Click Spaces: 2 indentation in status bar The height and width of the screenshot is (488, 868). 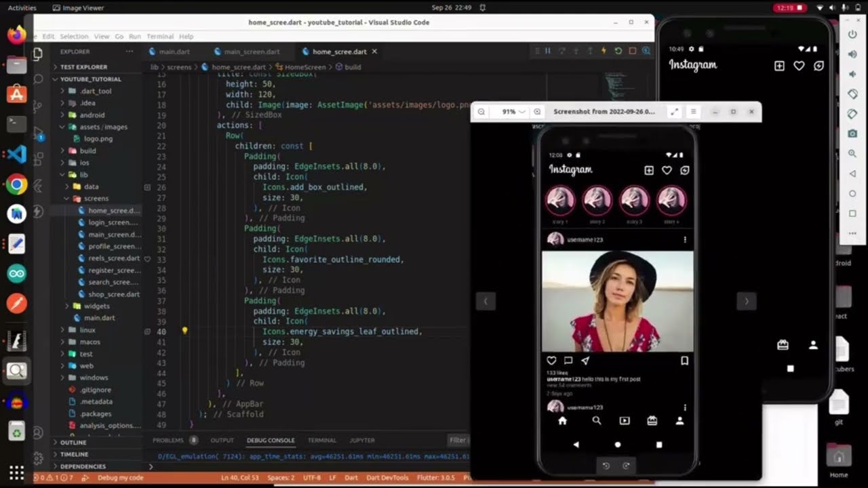click(x=281, y=478)
